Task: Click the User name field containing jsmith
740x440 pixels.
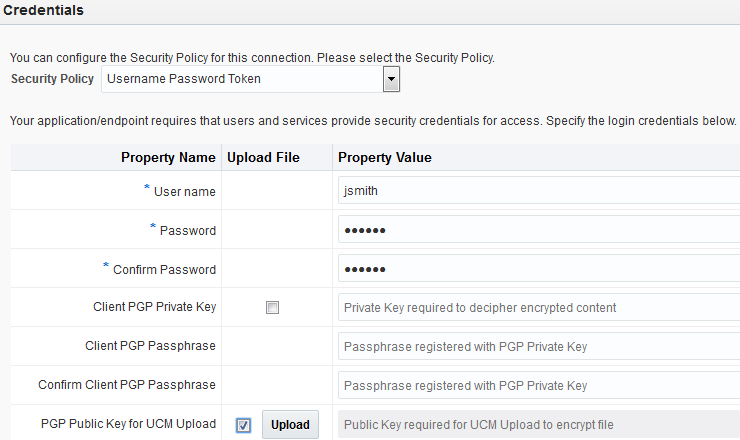Action: [539, 191]
